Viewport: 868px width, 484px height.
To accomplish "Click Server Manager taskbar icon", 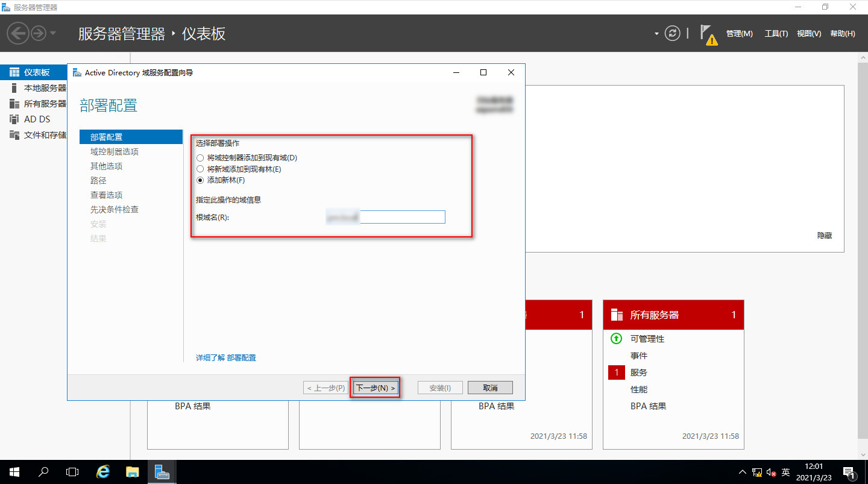I will point(161,472).
